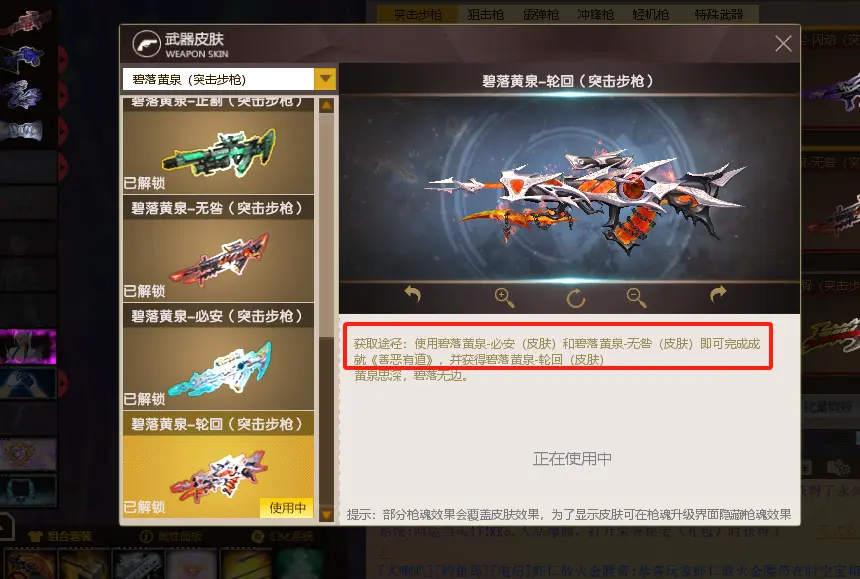Switch to the 冲锋枪 tab

coord(595,15)
